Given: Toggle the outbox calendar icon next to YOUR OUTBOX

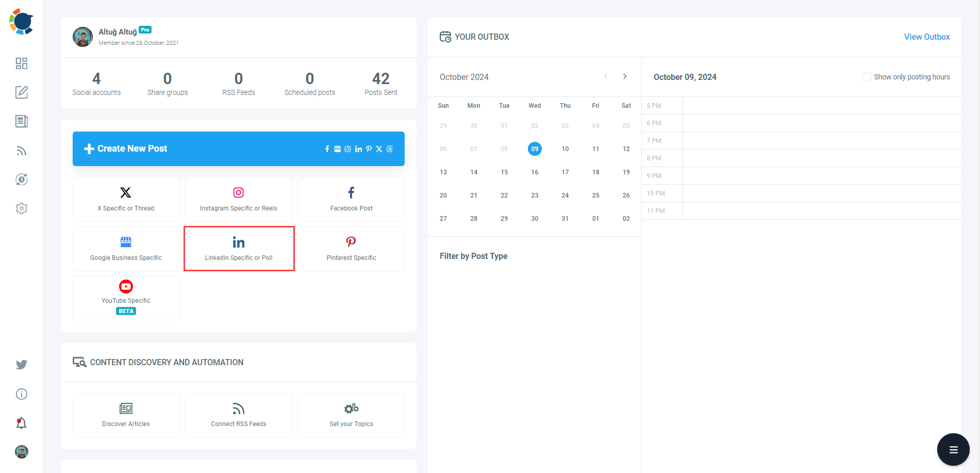Looking at the screenshot, I should (x=446, y=37).
